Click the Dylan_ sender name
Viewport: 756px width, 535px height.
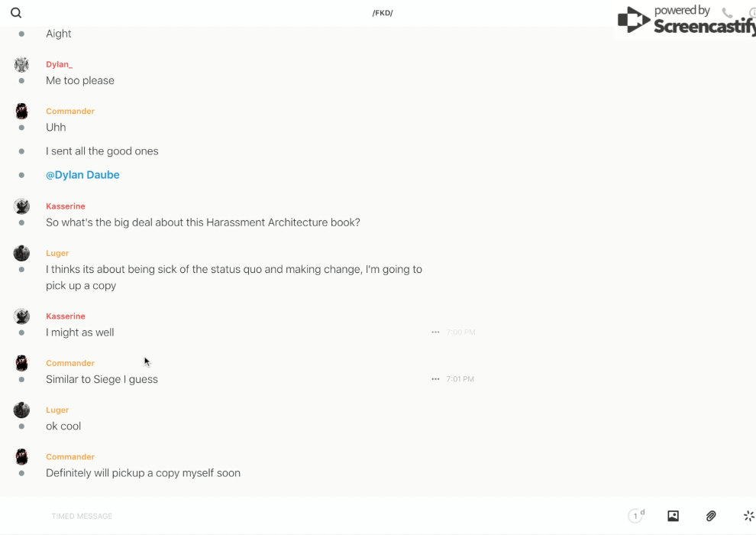pos(59,65)
